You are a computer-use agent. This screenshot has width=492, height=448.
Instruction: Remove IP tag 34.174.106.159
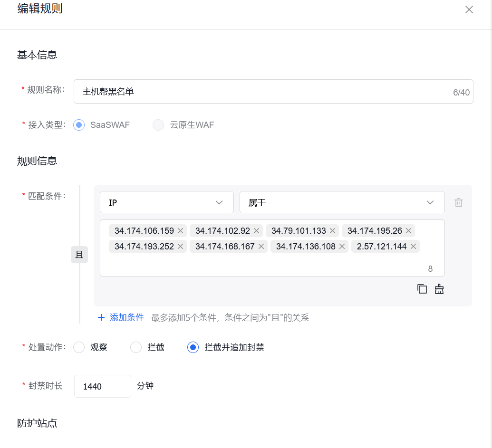[x=181, y=231]
